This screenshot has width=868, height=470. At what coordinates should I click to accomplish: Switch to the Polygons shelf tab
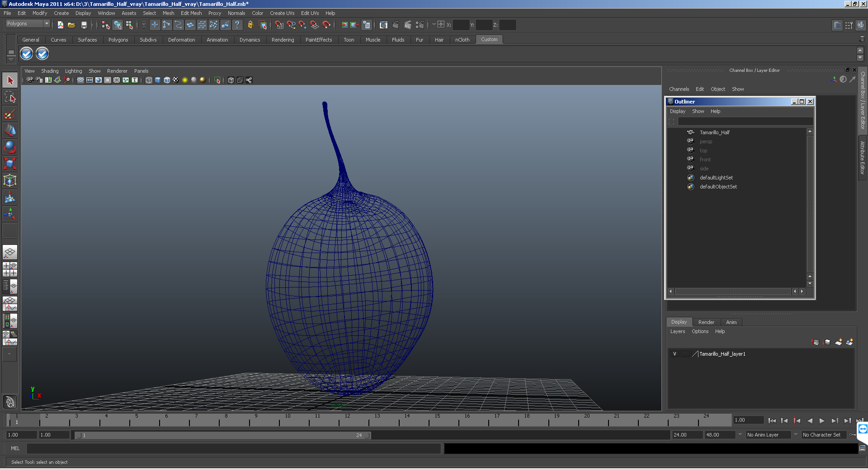(x=118, y=40)
